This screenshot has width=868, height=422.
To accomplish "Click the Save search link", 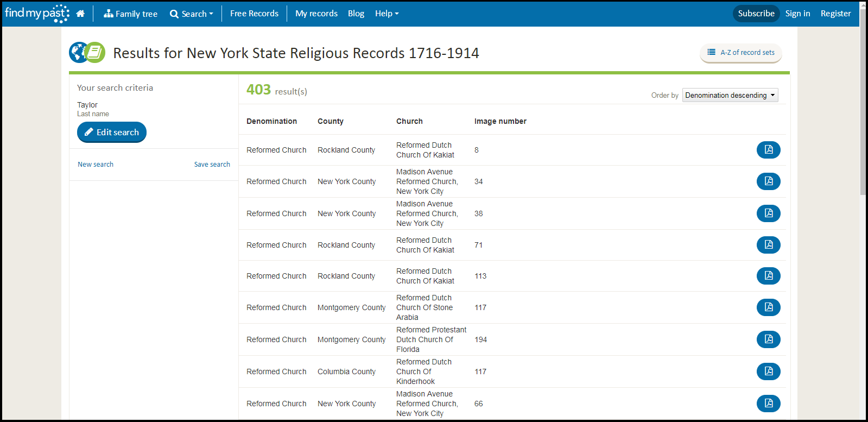I will 212,165.
